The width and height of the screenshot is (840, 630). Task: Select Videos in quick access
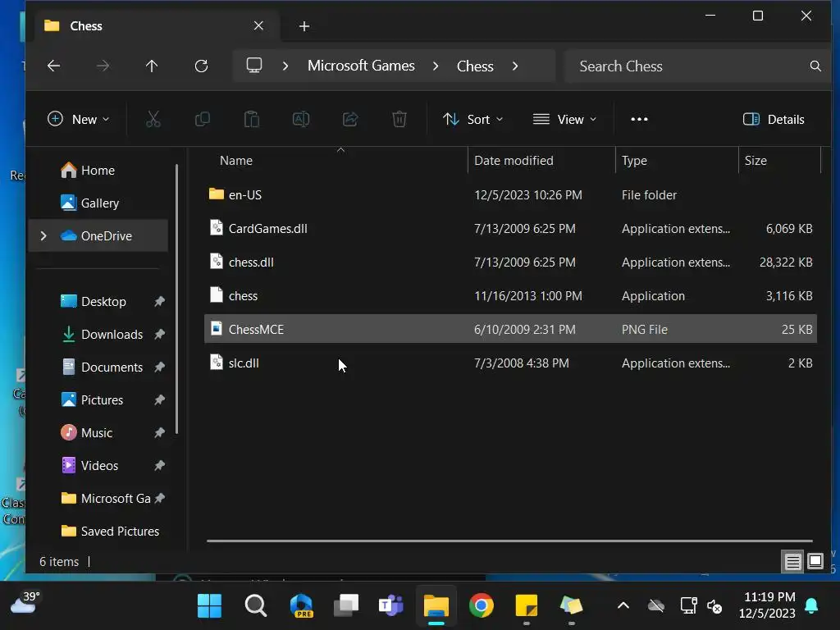click(x=98, y=466)
